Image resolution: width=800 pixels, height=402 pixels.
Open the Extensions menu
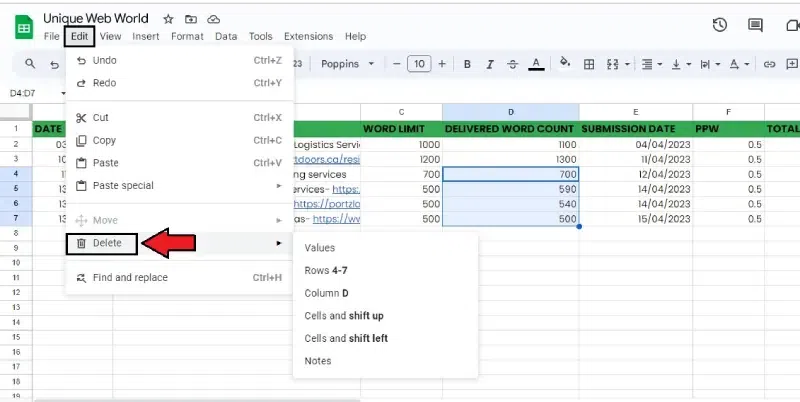(308, 36)
